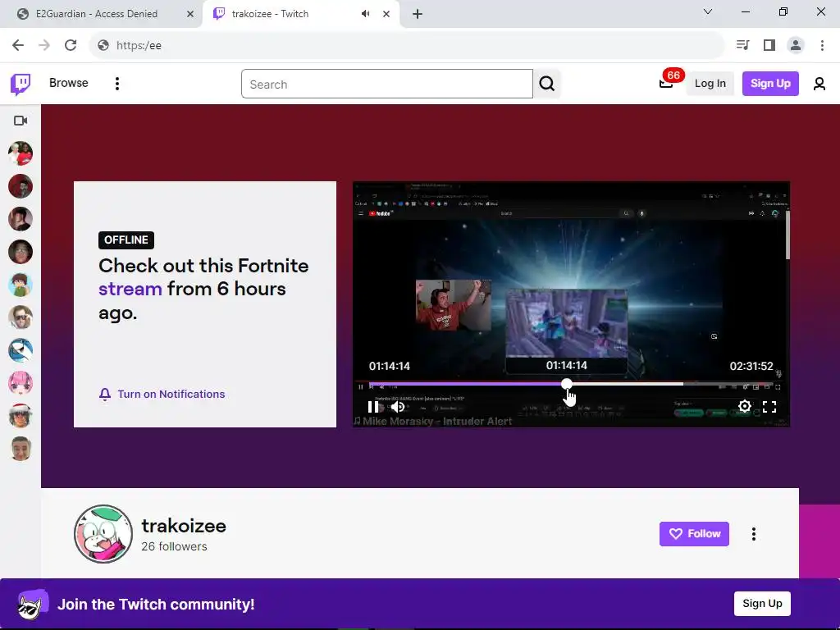840x630 pixels.
Task: Open the last sidebar channel avatar
Action: pos(21,449)
